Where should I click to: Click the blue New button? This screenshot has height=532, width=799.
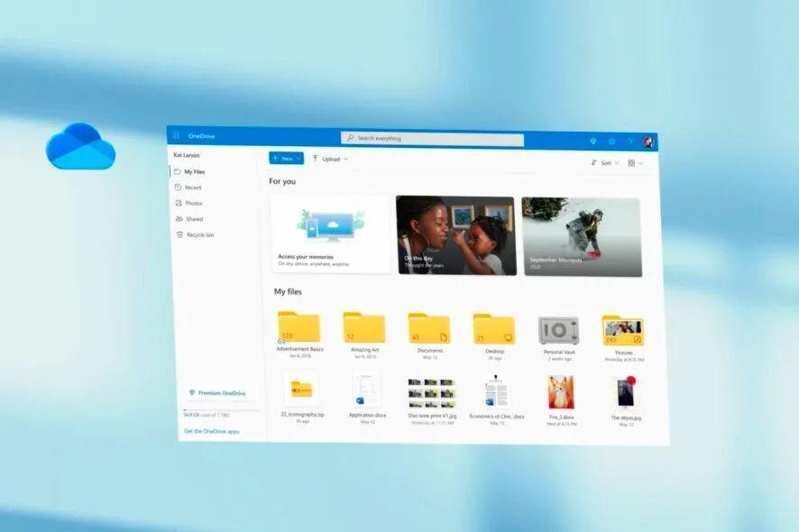coord(286,159)
